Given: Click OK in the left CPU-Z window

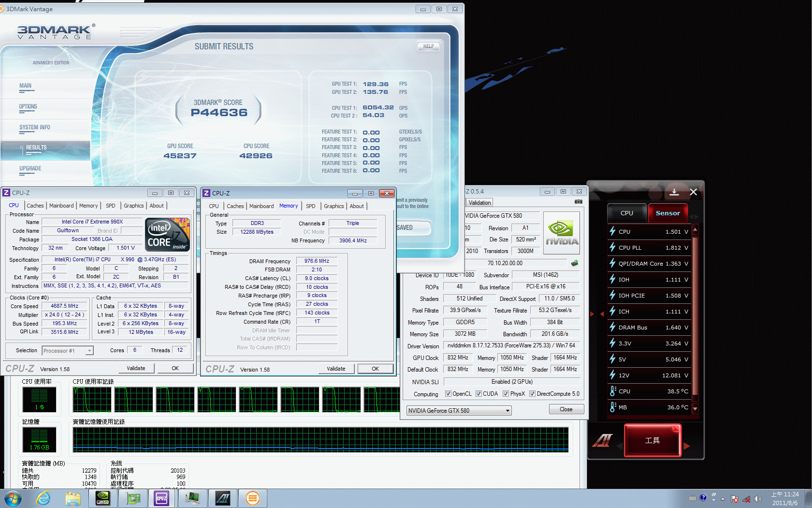Looking at the screenshot, I should (x=175, y=368).
